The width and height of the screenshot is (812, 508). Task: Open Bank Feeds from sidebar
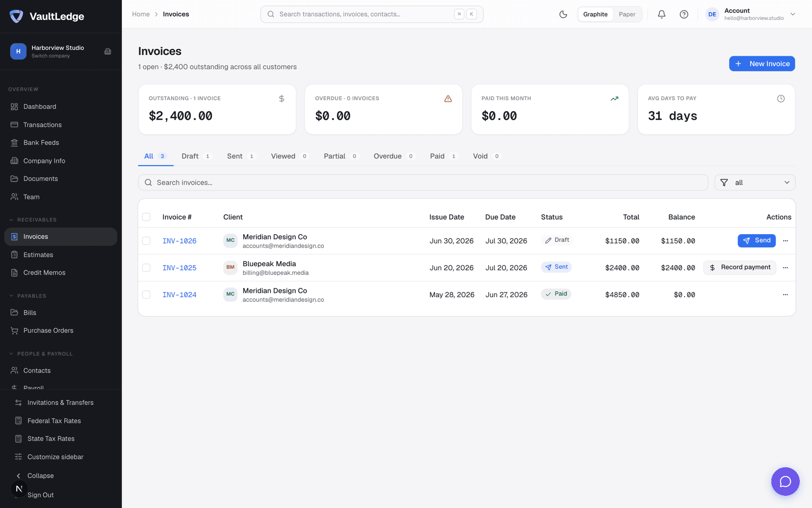(60, 143)
